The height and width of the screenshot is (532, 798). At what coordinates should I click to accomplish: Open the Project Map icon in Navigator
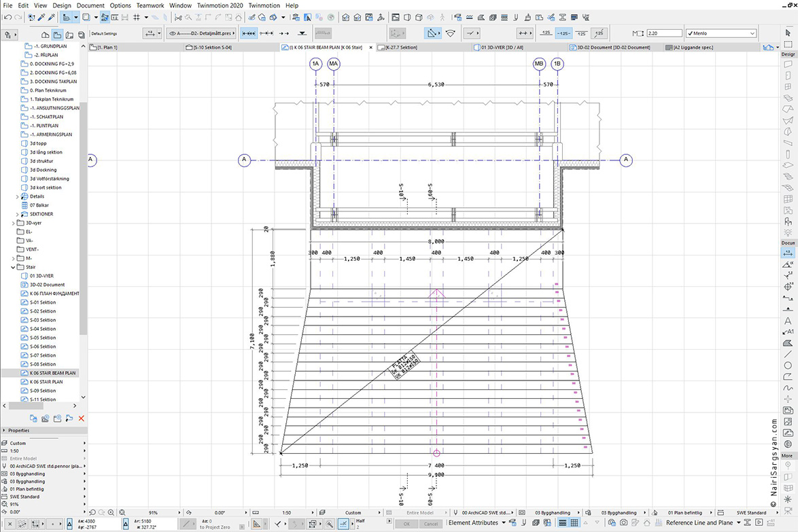pos(46,35)
